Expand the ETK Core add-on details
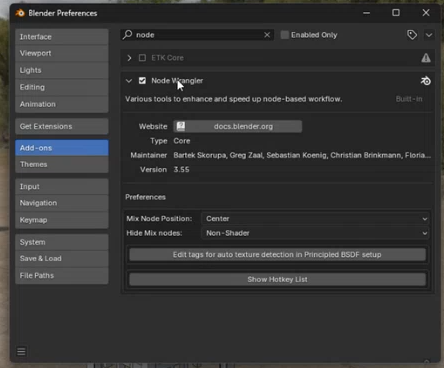This screenshot has width=444, height=368. pos(129,58)
